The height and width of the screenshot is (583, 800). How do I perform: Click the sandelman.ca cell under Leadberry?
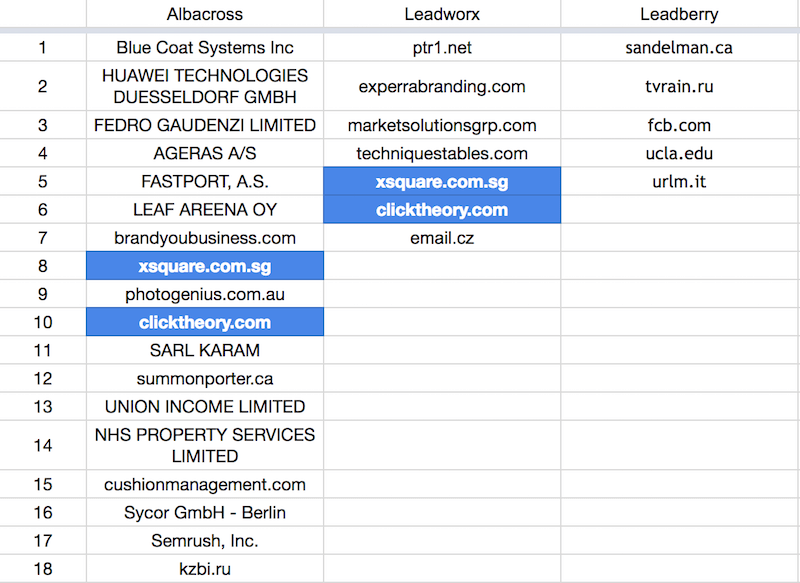pos(679,47)
